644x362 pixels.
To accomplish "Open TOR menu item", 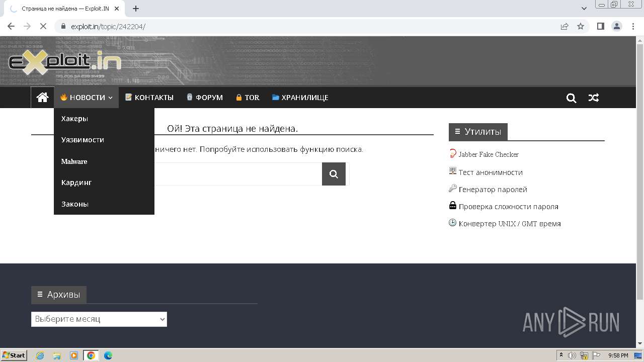I will 248,98.
